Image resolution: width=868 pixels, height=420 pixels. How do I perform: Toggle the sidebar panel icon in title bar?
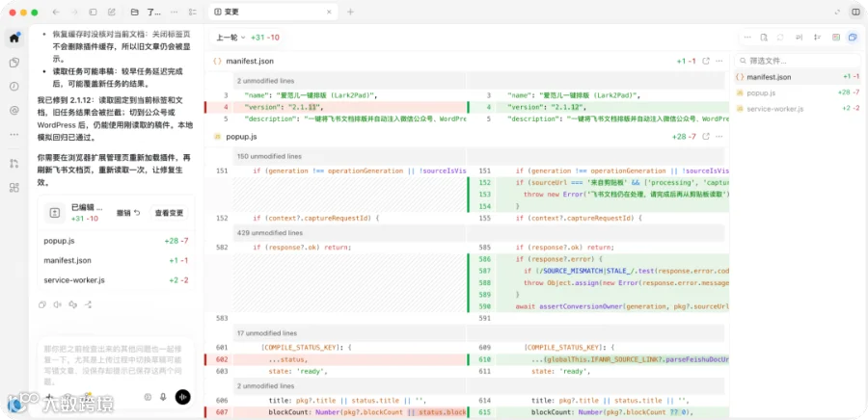tap(93, 12)
